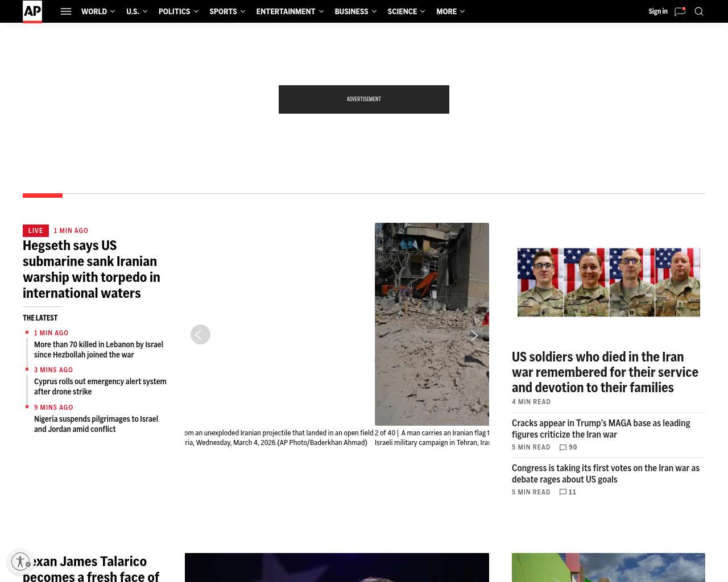Expand the Business menu chevron
Image resolution: width=728 pixels, height=582 pixels.
[374, 11]
